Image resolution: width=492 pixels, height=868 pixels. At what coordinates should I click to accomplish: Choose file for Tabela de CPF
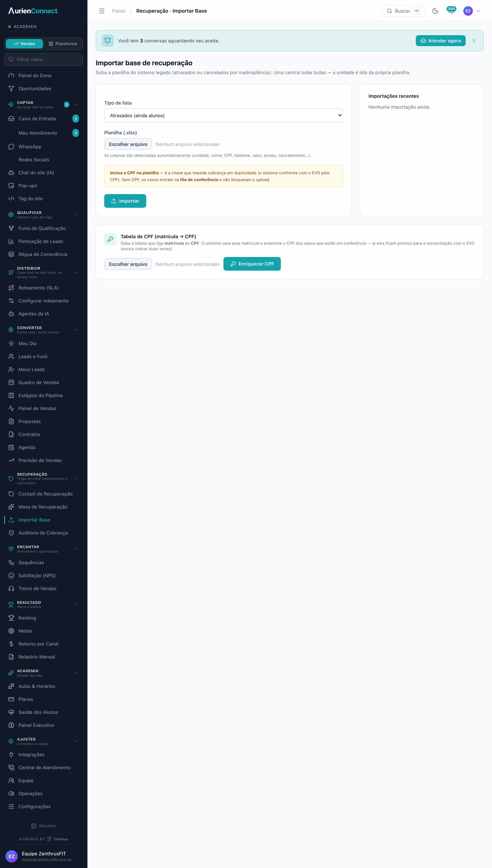click(128, 264)
